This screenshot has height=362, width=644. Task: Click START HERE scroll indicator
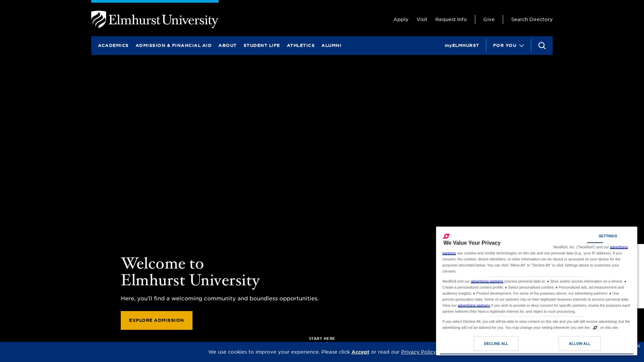(x=322, y=339)
